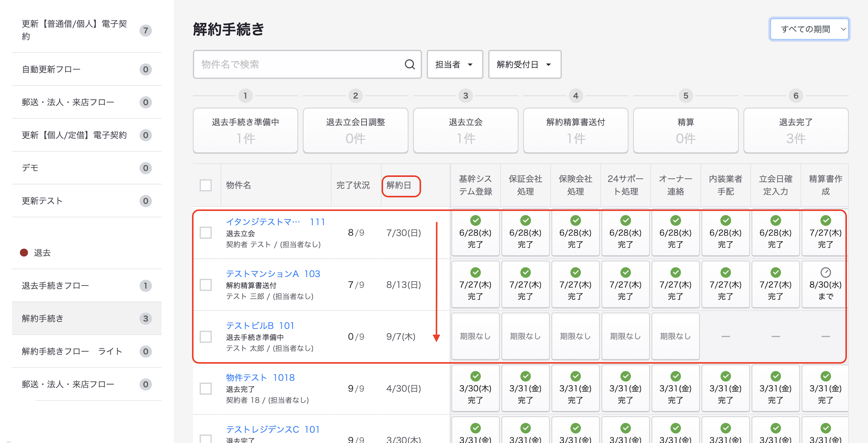
Task: Check the box for イタンジテストマ… 111
Action: 205,233
